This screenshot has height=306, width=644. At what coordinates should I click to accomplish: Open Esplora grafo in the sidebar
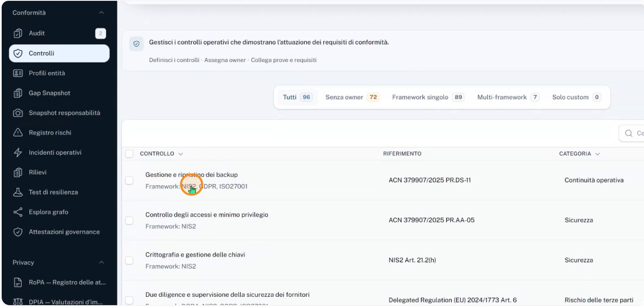[x=59, y=212]
